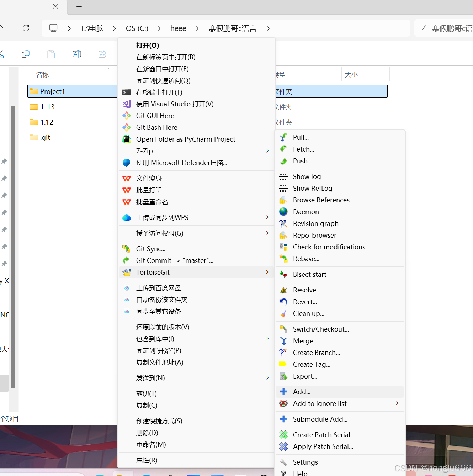Viewport: 473px width, 476px height.
Task: Click the Git Commit master icon
Action: (x=127, y=260)
